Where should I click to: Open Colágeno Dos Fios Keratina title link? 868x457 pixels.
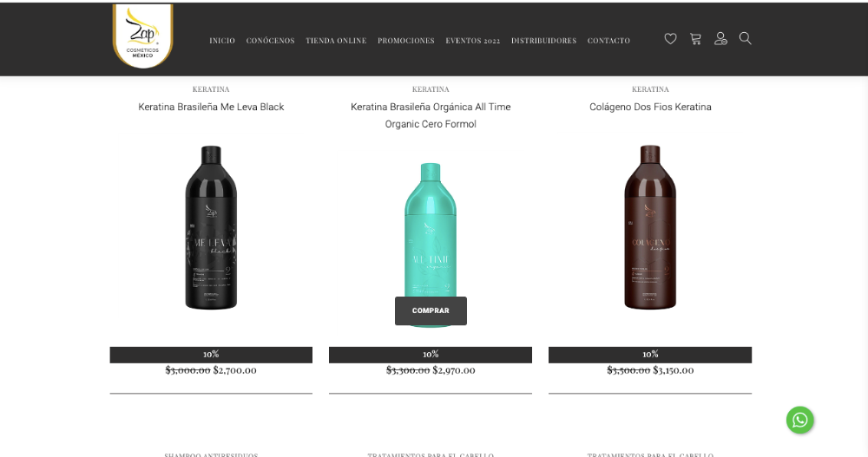650,107
